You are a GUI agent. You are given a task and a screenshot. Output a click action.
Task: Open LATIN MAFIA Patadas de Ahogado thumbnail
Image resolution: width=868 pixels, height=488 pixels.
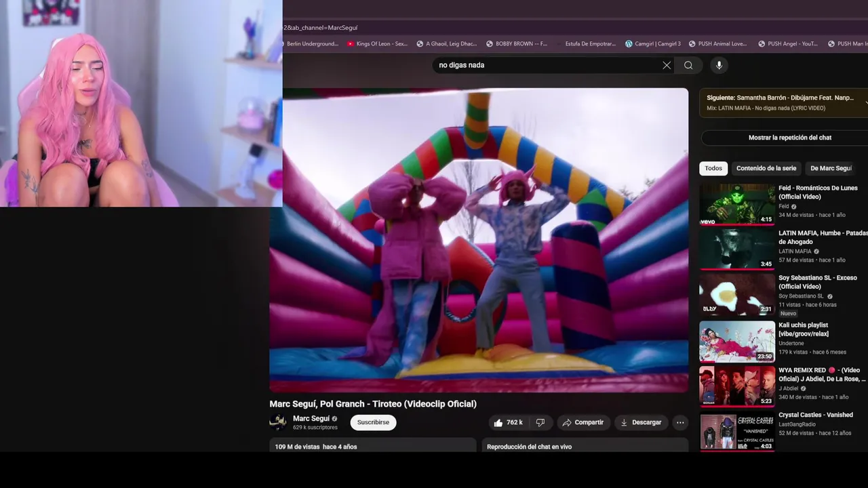point(737,249)
